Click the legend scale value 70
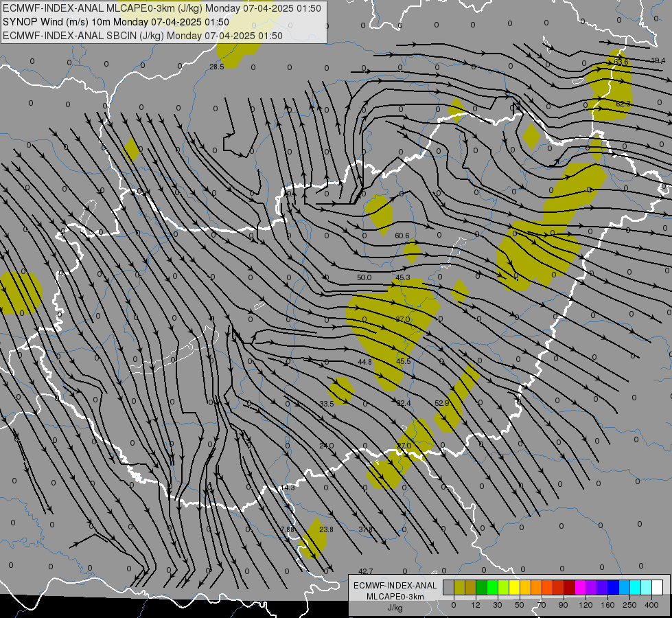Screen dimensions: 672x618 click(x=542, y=605)
